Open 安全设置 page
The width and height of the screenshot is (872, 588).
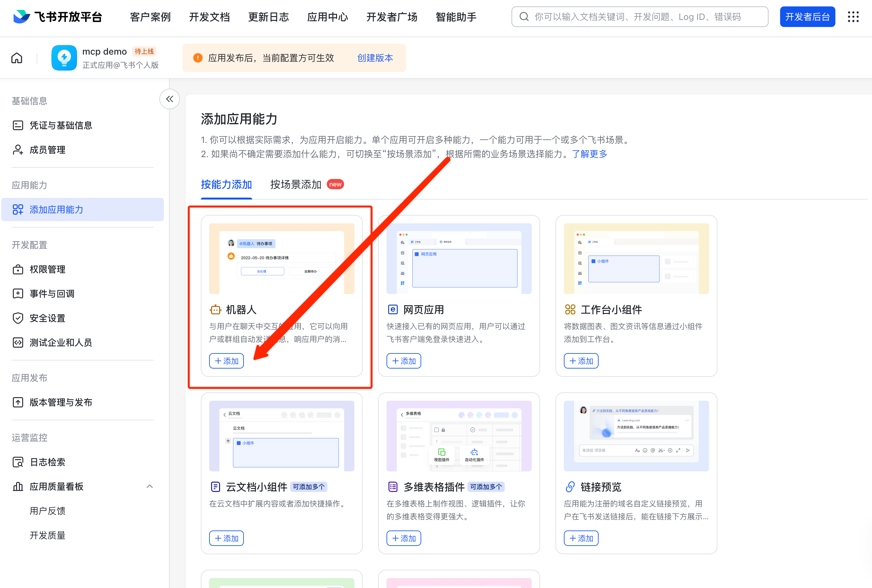(x=47, y=318)
